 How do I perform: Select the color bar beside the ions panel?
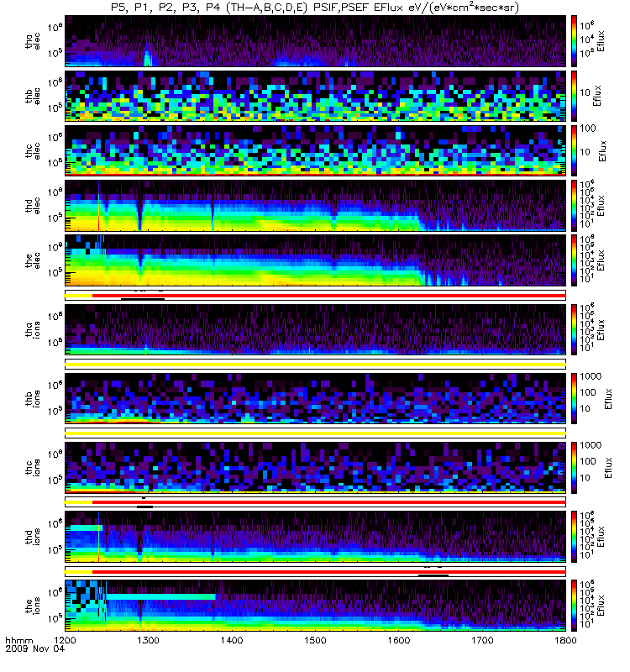574,605
